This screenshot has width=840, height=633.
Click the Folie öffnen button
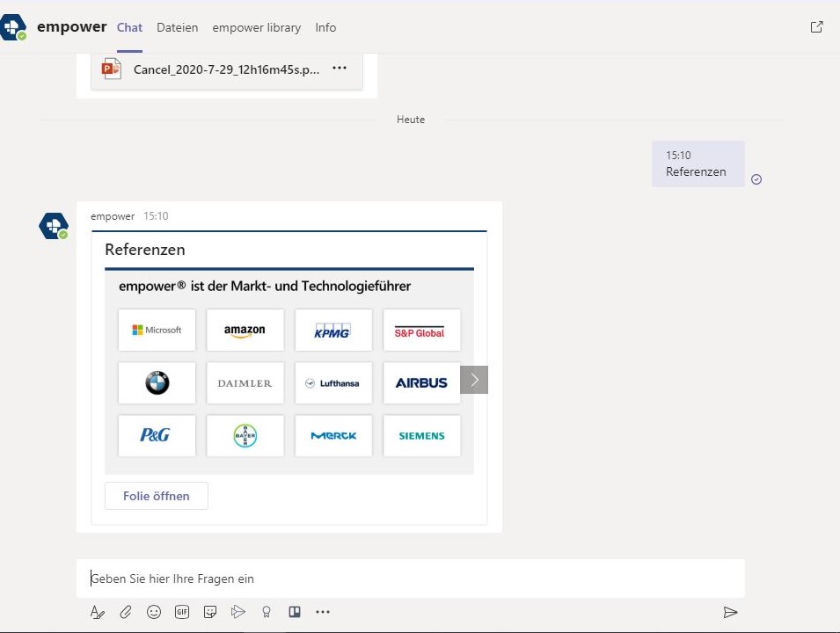(157, 496)
